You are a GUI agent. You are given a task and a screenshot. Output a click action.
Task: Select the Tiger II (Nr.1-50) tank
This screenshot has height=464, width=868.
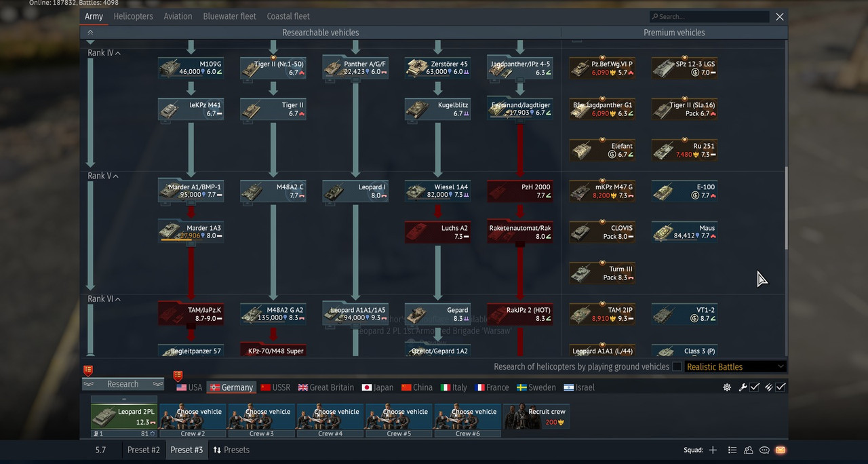pyautogui.click(x=273, y=68)
